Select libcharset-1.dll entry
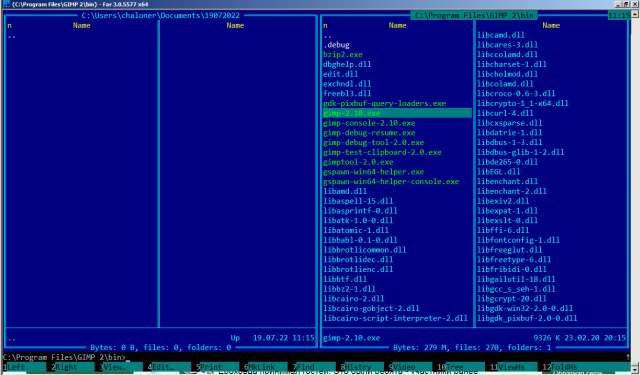This screenshot has width=640, height=375. click(511, 64)
